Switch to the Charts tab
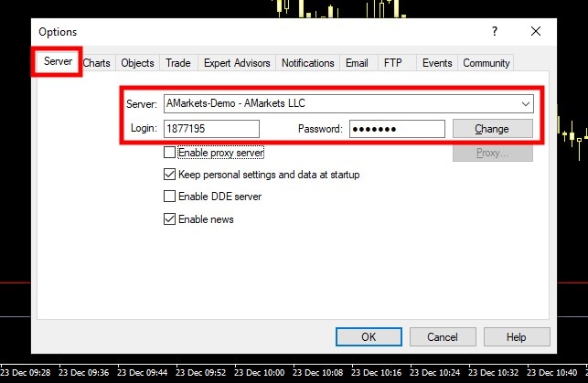 tap(97, 63)
